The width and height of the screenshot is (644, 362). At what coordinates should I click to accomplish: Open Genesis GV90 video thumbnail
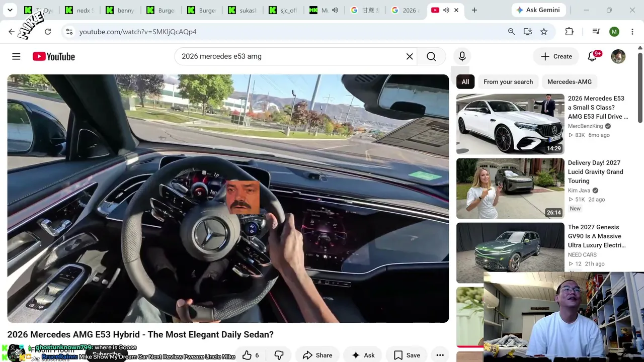[x=510, y=252]
